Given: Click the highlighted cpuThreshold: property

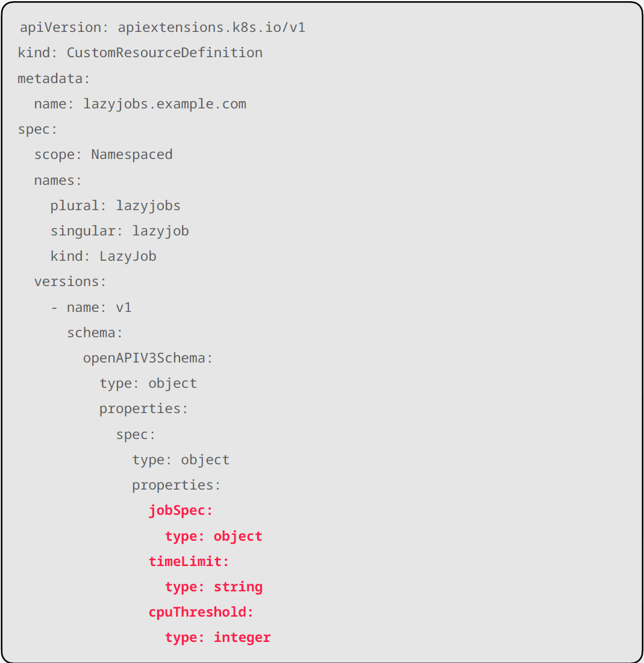Looking at the screenshot, I should [x=201, y=612].
